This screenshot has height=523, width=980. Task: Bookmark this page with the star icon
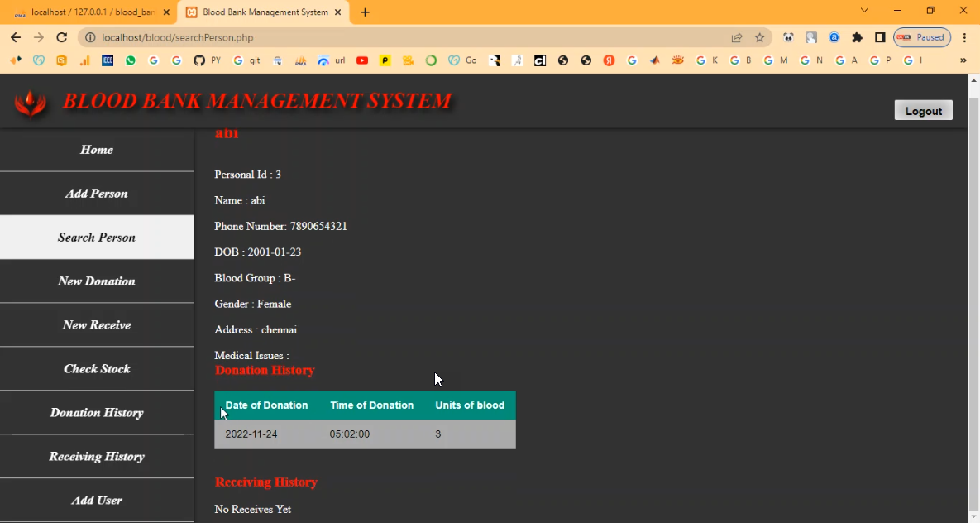point(759,37)
